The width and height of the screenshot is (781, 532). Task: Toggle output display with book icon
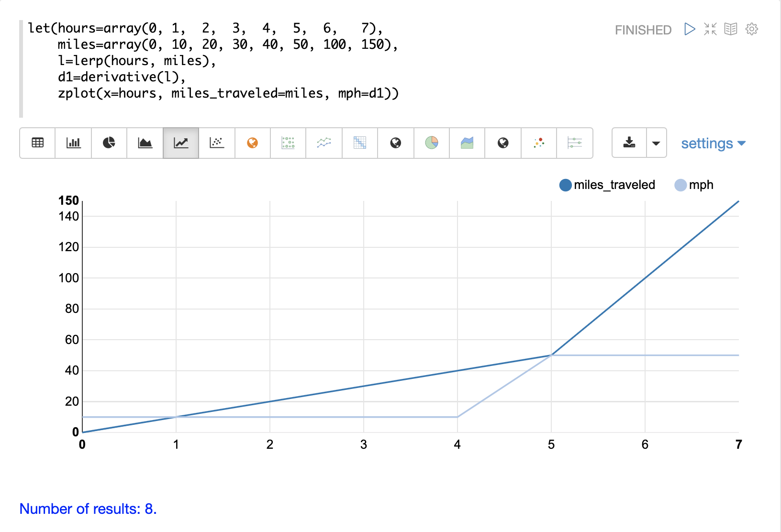click(x=731, y=29)
